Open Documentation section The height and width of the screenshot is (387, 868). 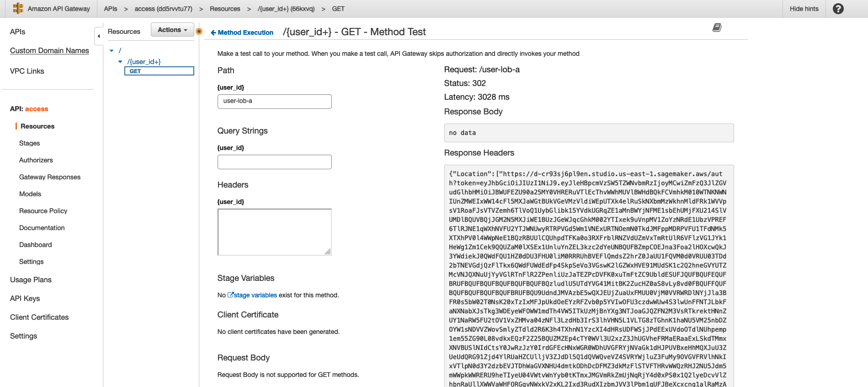tap(42, 228)
